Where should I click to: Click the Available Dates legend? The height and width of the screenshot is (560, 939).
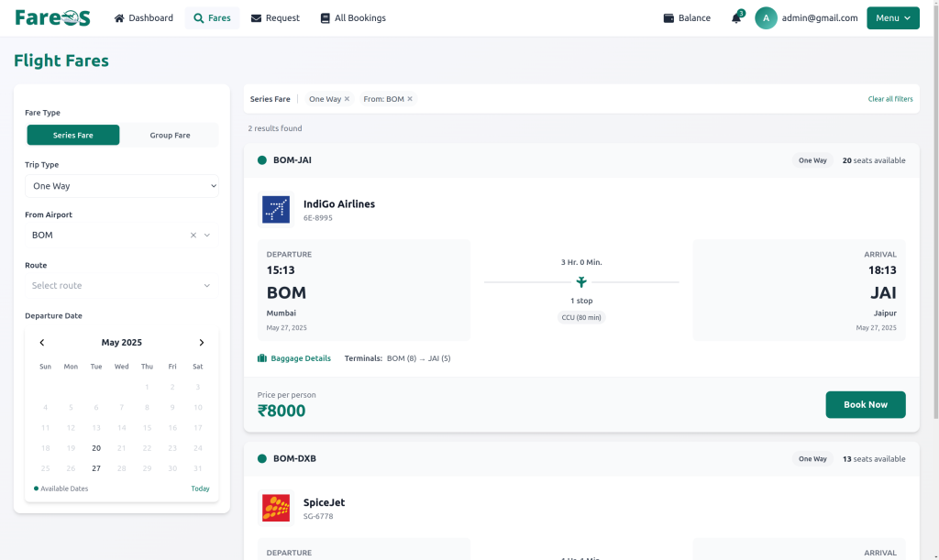pos(61,489)
